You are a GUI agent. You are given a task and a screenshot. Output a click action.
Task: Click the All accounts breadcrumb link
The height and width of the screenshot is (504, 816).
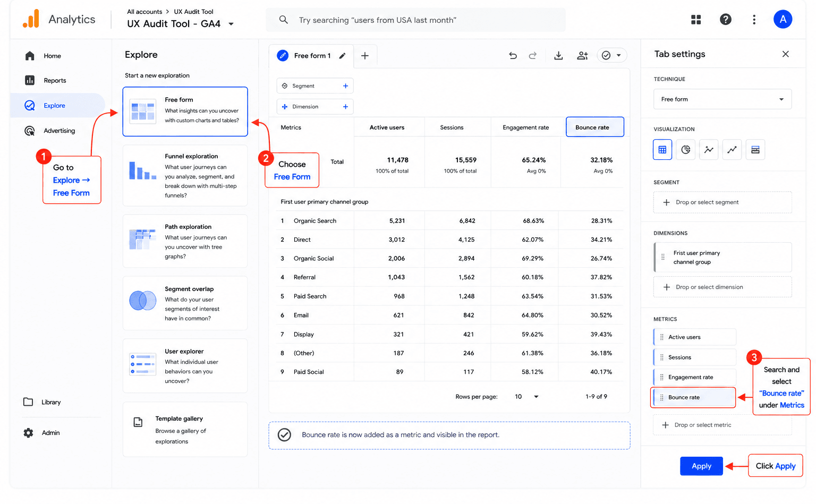144,12
